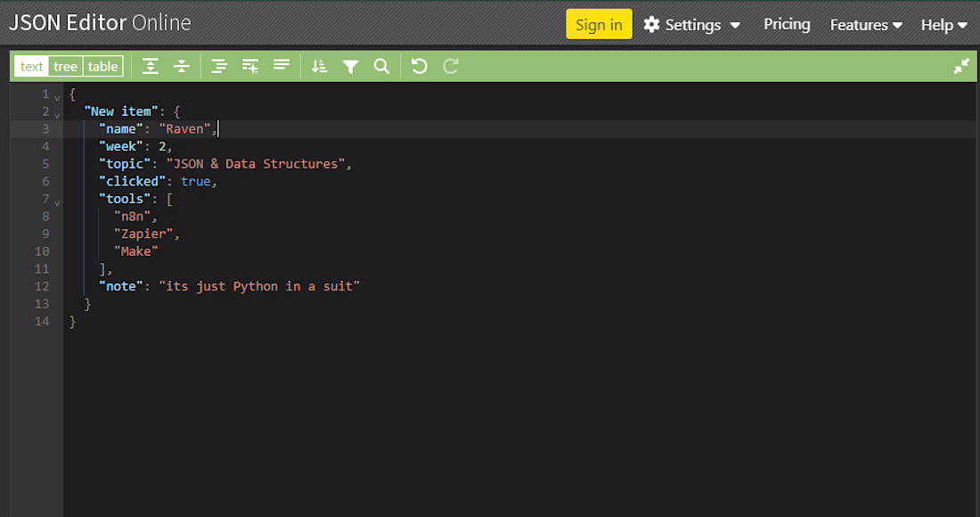Screen dimensions: 980x517
Task: Undo the last edit
Action: click(x=420, y=66)
